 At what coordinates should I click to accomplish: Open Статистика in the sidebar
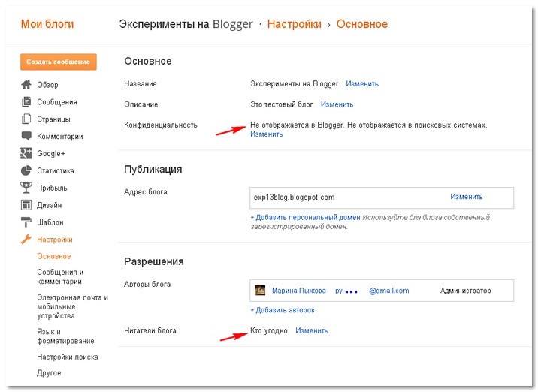pos(56,170)
